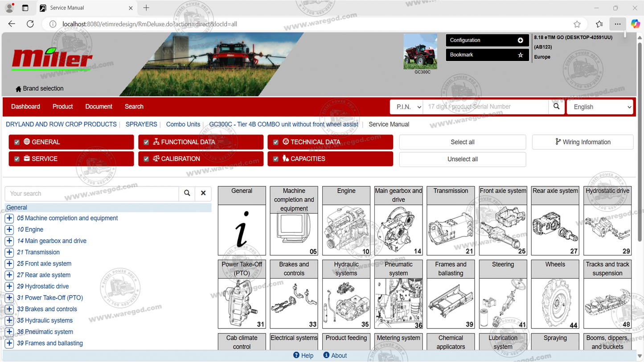Open the Hydrostatic drive tile 29

[607, 221]
